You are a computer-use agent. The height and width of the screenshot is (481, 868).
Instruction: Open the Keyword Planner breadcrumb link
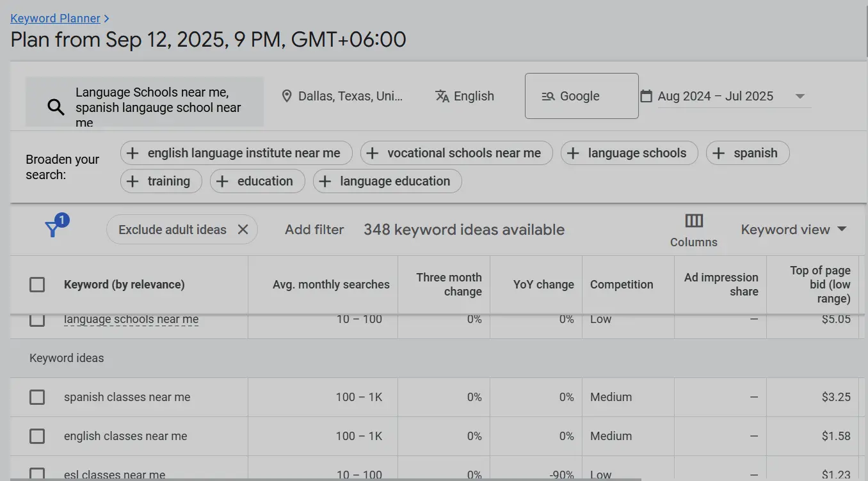[56, 18]
